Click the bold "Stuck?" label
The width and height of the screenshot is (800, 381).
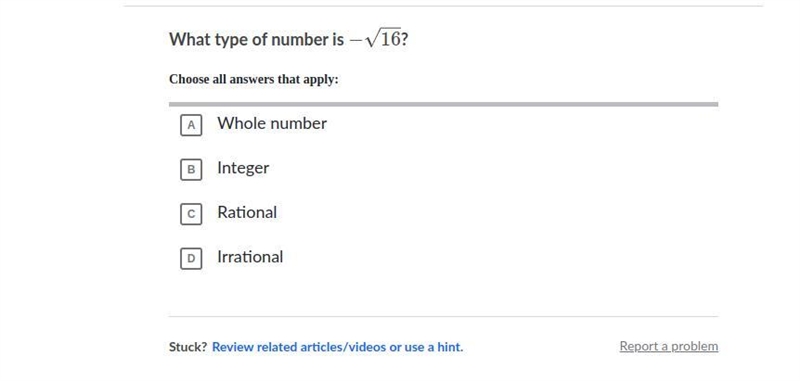pyautogui.click(x=188, y=347)
